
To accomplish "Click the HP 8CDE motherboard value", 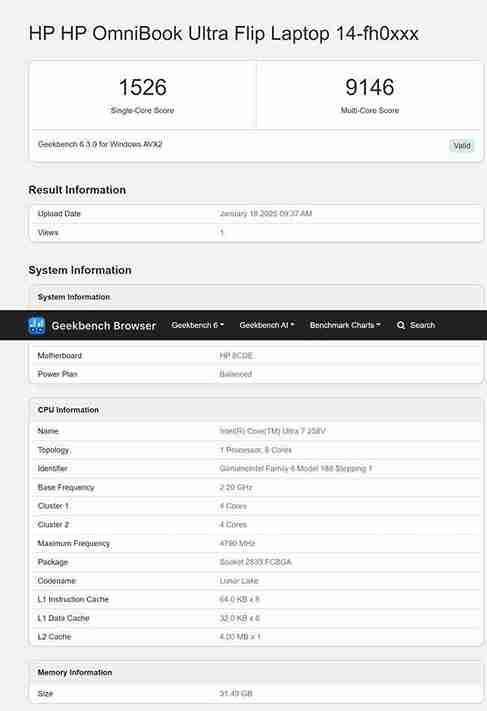I will (236, 356).
